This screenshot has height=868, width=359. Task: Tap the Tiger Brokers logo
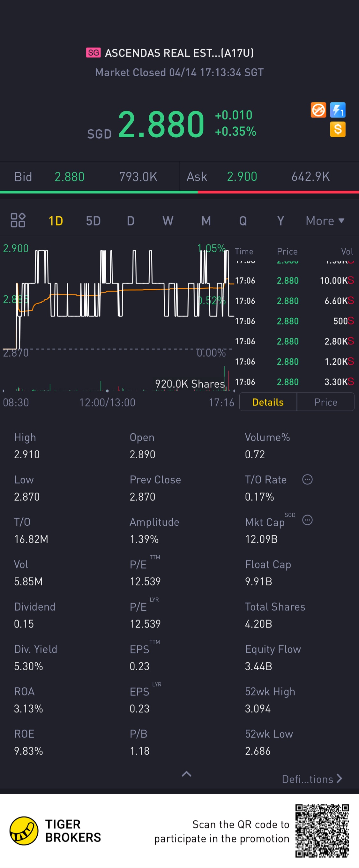coord(24,831)
